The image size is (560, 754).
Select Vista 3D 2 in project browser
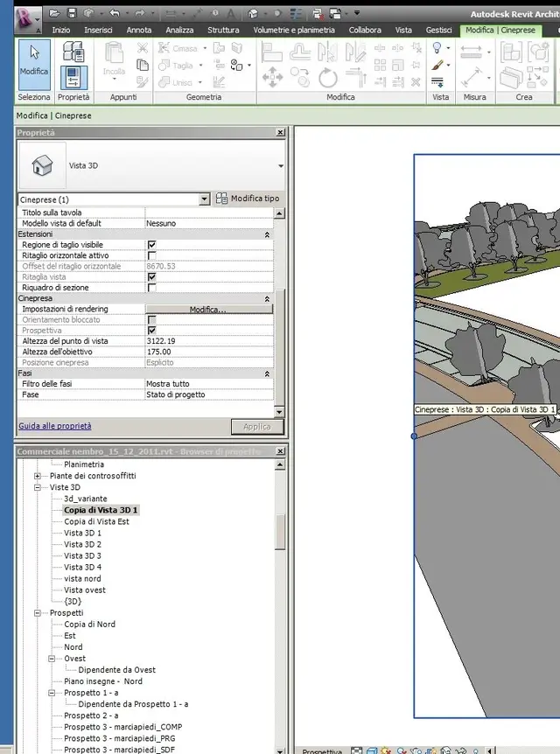[x=83, y=544]
